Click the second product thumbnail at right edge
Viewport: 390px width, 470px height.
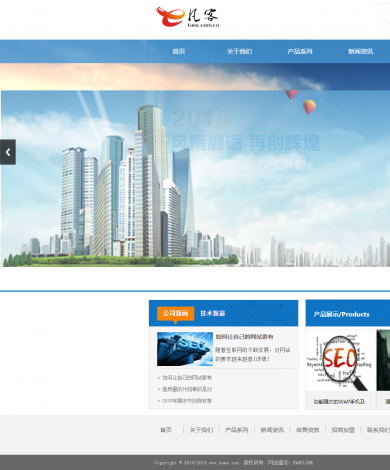383,360
